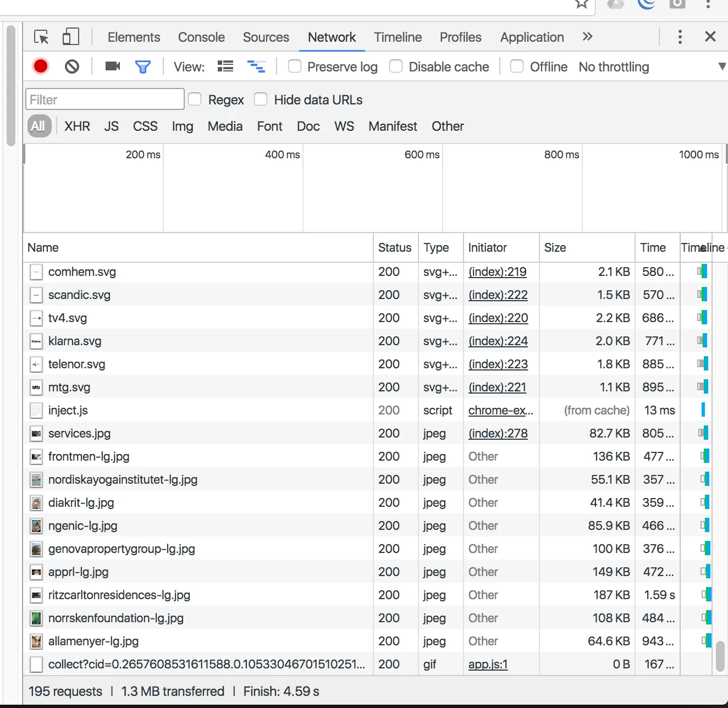728x708 pixels.
Task: Click the icon beside mtg.svg
Action: [36, 387]
